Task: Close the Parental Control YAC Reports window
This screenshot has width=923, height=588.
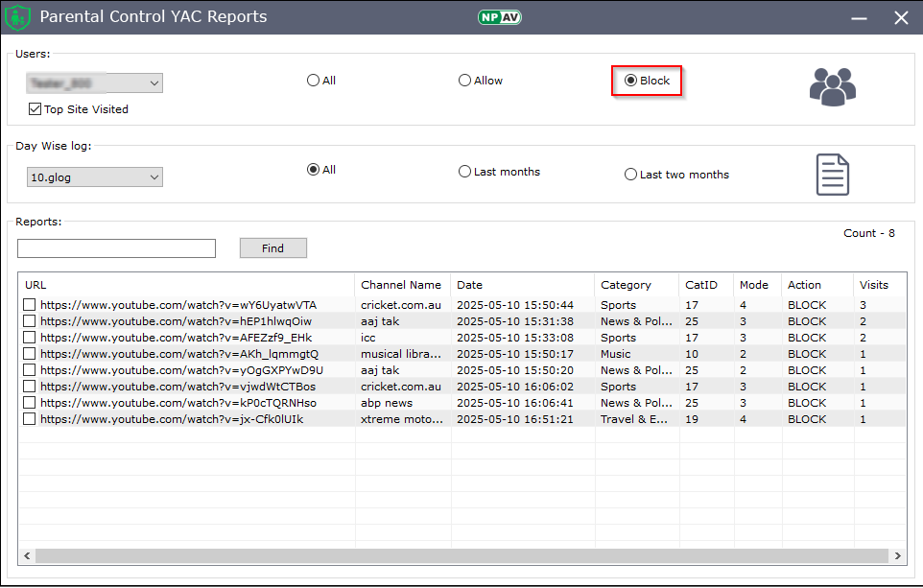Action: [x=900, y=17]
